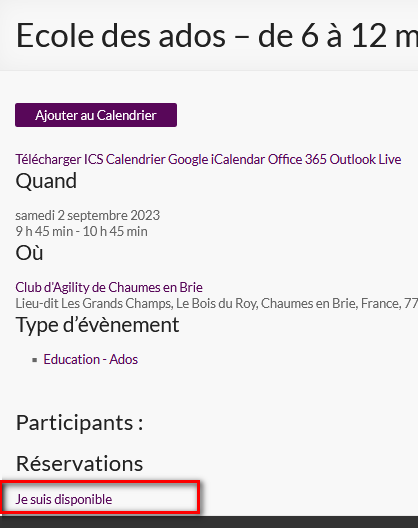Image resolution: width=418 pixels, height=528 pixels.
Task: Select the iCalendar export link
Action: [238, 159]
